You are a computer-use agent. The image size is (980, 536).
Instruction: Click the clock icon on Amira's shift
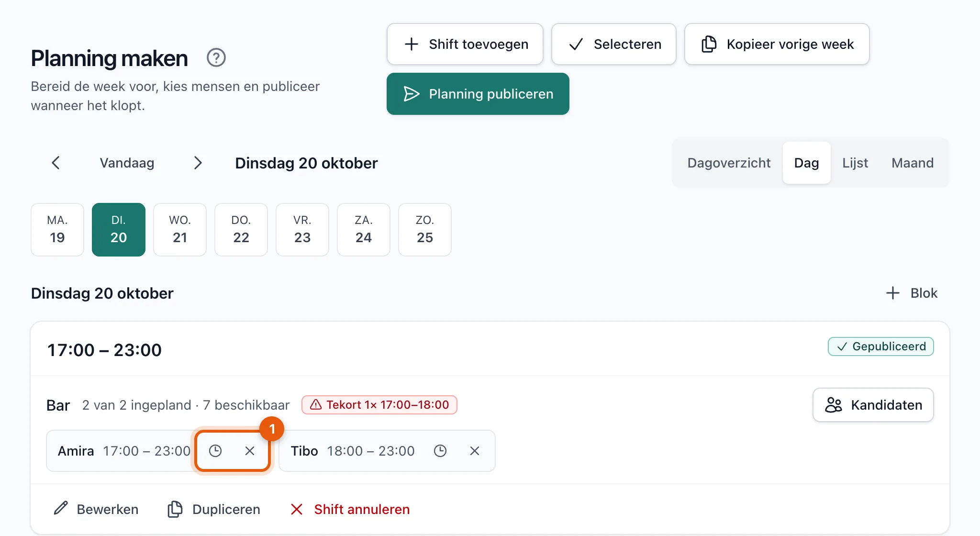pos(215,451)
